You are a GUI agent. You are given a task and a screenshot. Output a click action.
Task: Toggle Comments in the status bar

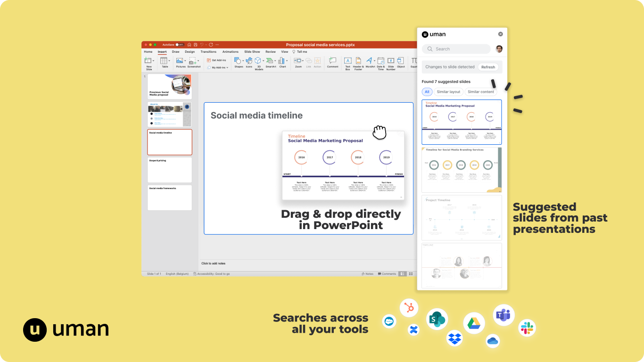pyautogui.click(x=387, y=274)
